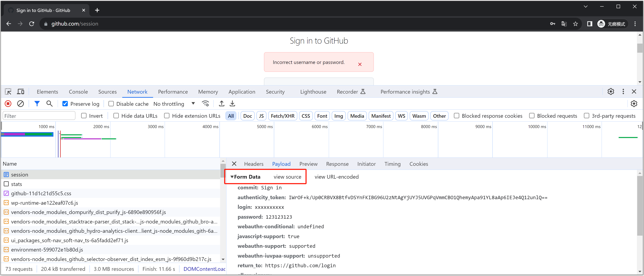Switch to the Elements tab
This screenshot has height=276, width=644.
tap(47, 92)
